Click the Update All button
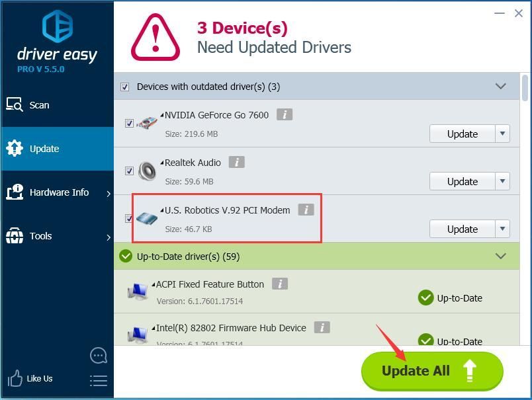The width and height of the screenshot is (532, 400). click(432, 371)
